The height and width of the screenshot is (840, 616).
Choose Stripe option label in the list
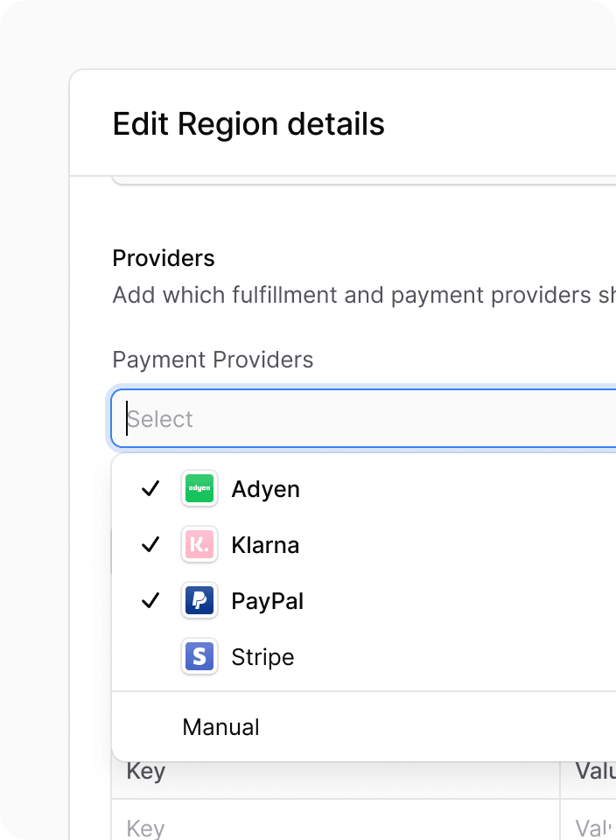pyautogui.click(x=262, y=657)
